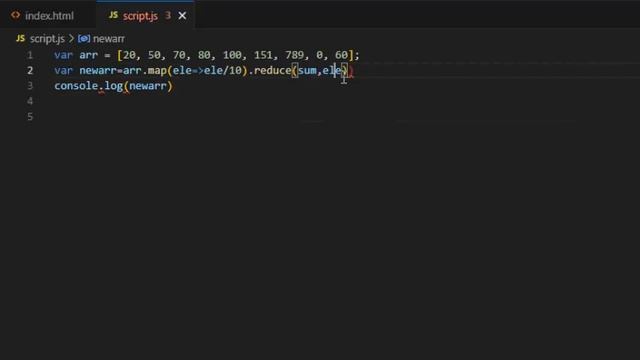The width and height of the screenshot is (640, 360).
Task: Click line number 3 in the gutter
Action: [x=30, y=86]
